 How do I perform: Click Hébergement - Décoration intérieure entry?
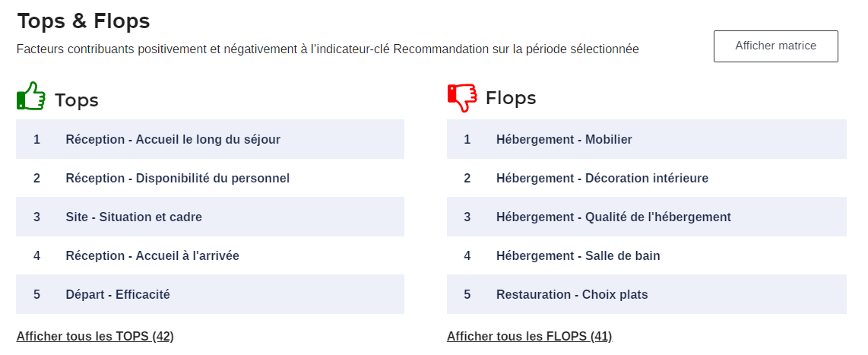(602, 178)
